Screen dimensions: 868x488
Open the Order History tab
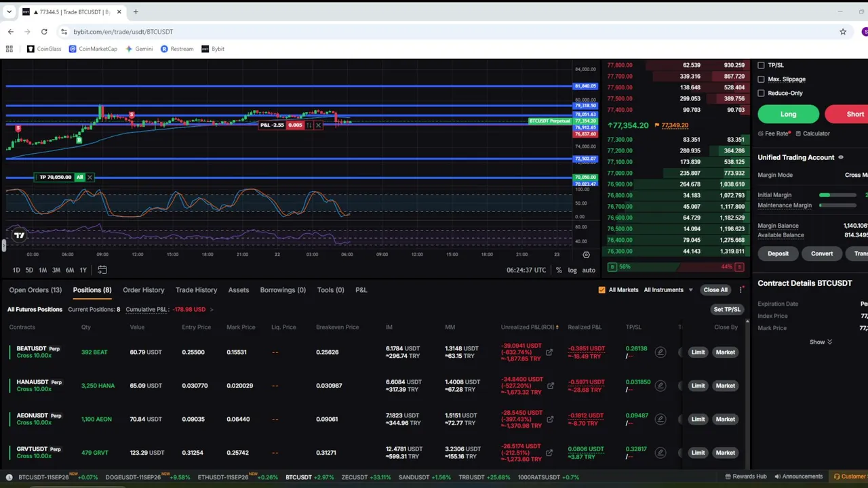click(x=144, y=290)
